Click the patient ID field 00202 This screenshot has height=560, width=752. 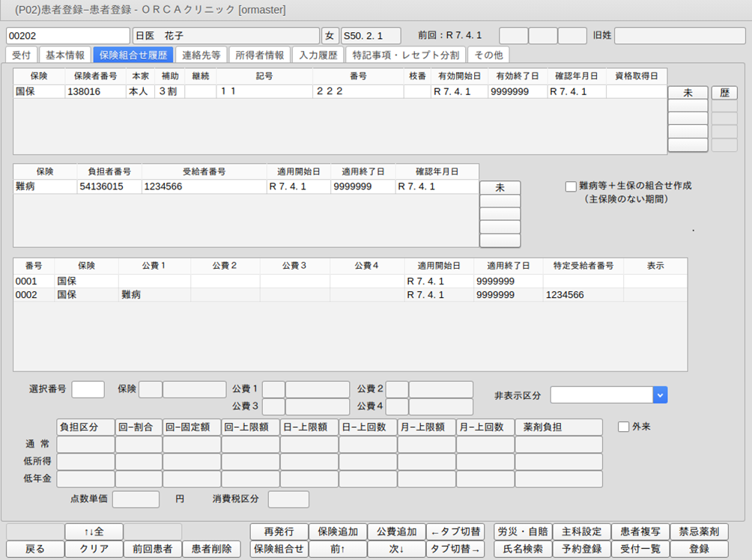tap(67, 36)
